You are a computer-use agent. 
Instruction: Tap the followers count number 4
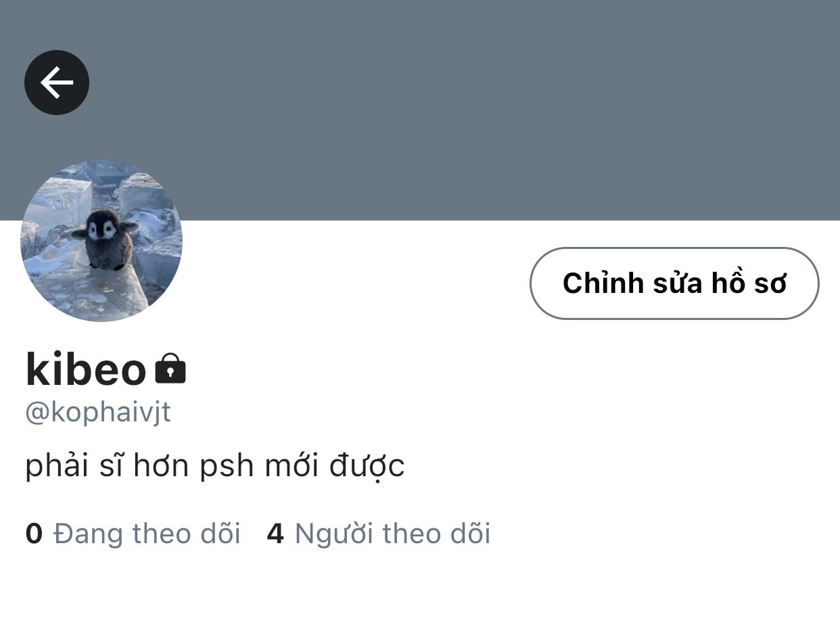click(x=275, y=534)
